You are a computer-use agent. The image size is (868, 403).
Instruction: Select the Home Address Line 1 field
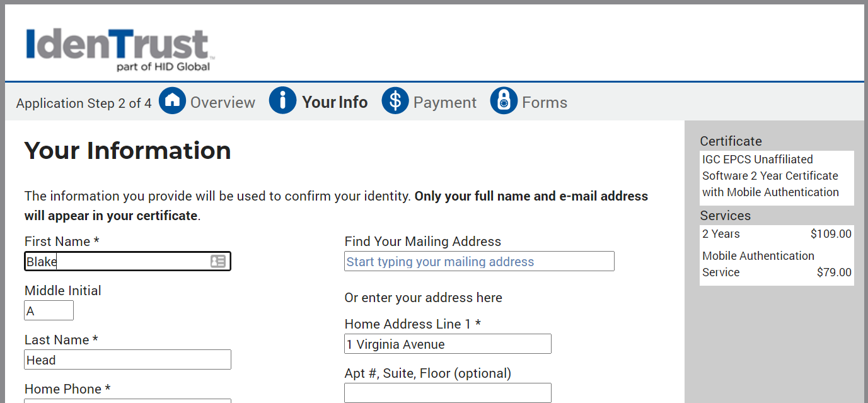448,344
